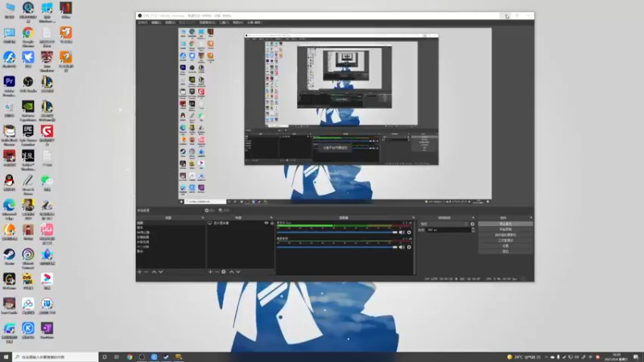Click the Windows taskbar search box
Viewport: 644px width, 362px height.
(55, 357)
